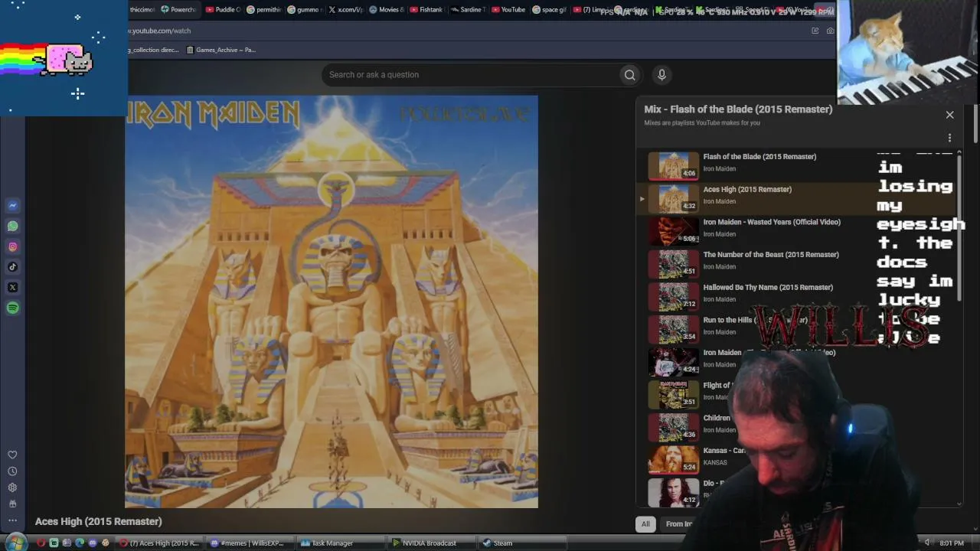Click the Powerslave album art video player
This screenshot has width=980, height=551.
[x=332, y=302]
